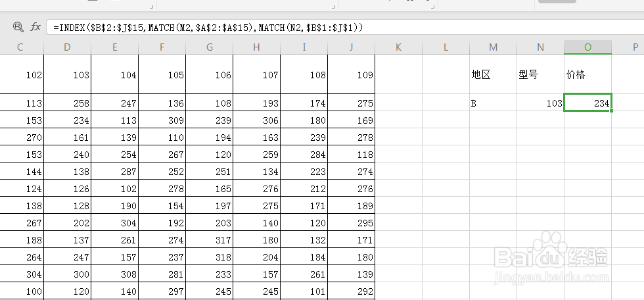Viewport: 644px width, 300px height.
Task: Select column H header
Action: click(x=257, y=47)
